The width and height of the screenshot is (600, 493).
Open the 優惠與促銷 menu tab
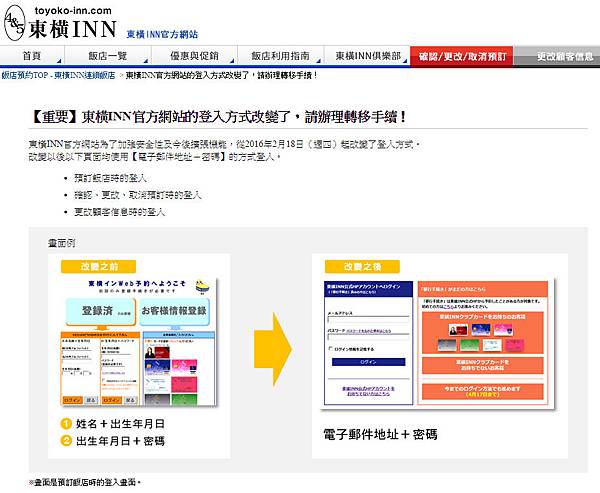[x=194, y=56]
